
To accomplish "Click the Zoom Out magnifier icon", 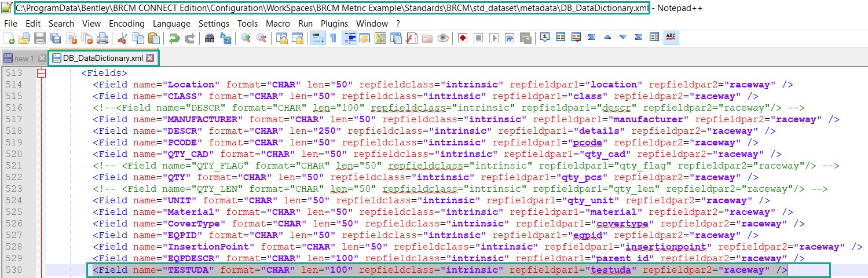I will (261, 38).
